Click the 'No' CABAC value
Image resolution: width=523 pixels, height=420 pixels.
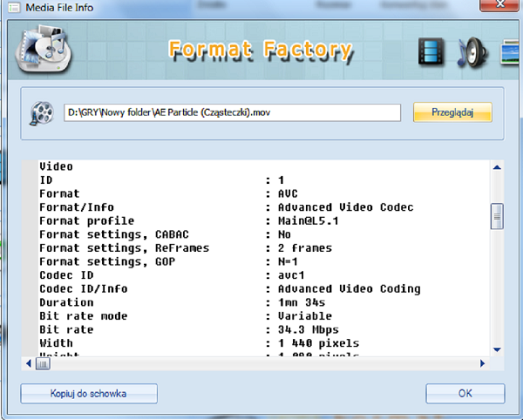[284, 234]
